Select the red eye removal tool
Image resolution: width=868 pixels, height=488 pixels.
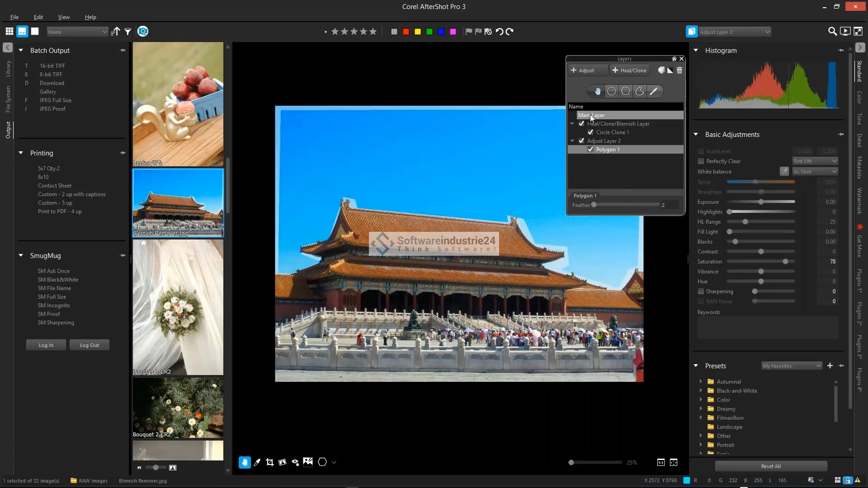coord(295,462)
